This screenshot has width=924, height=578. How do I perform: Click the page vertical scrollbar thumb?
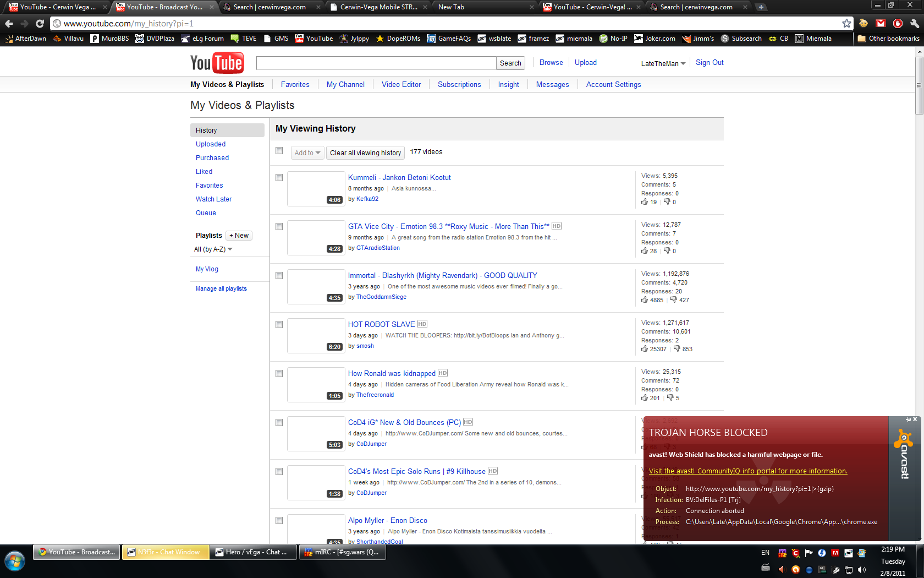tap(919, 85)
